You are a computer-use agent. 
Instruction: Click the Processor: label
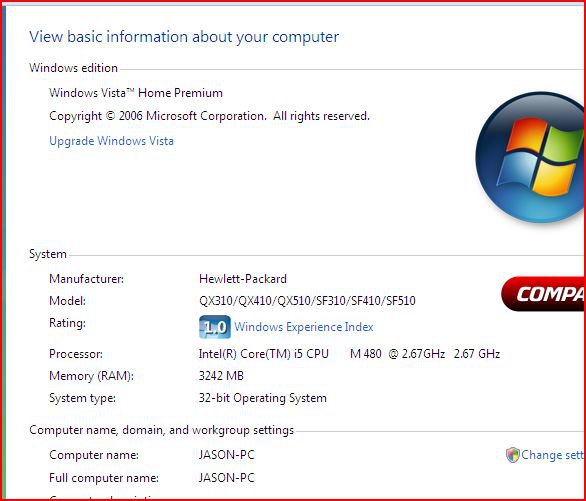click(76, 354)
